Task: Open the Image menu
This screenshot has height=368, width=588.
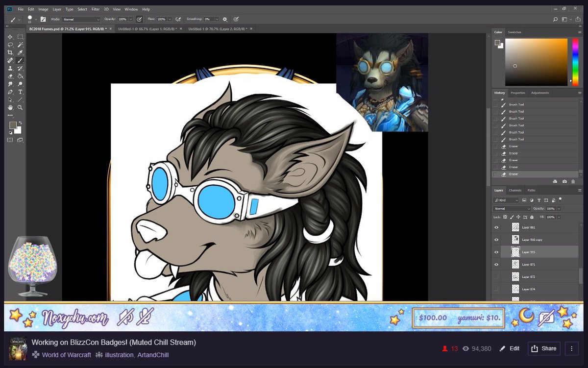Action: pyautogui.click(x=43, y=9)
